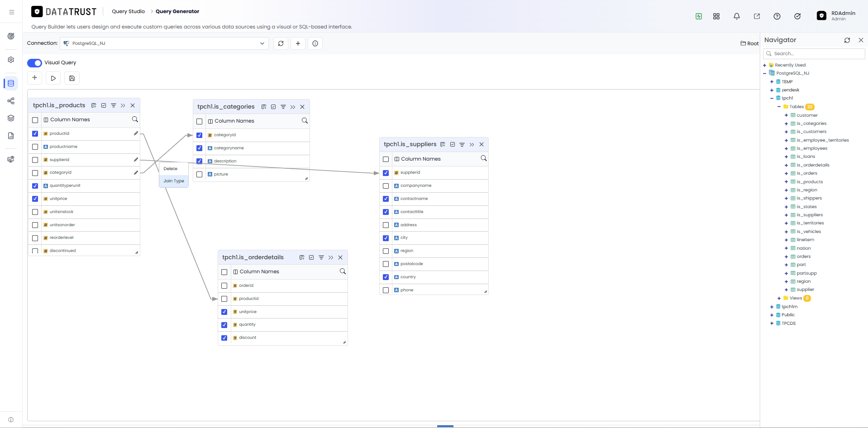Add a new table with plus below Visual Query
Screen dimensions: 868x428
pos(35,78)
